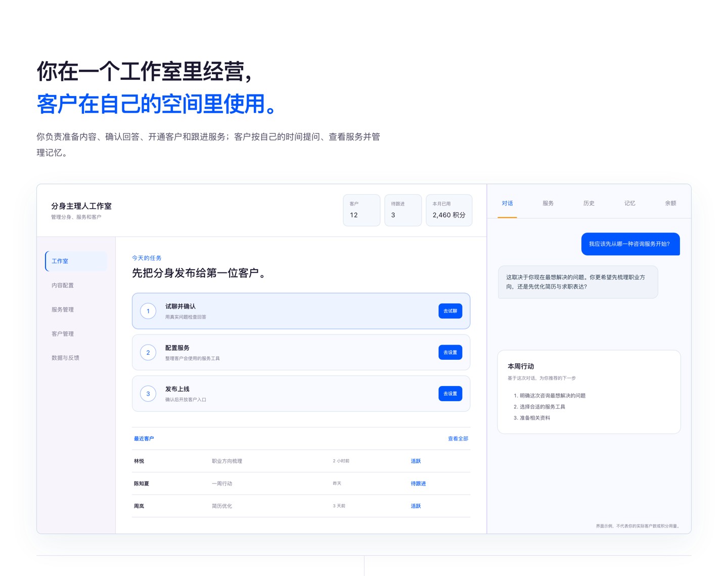Select customer 陈知夏 in the list
Screen dimensions: 728x576
(x=142, y=484)
